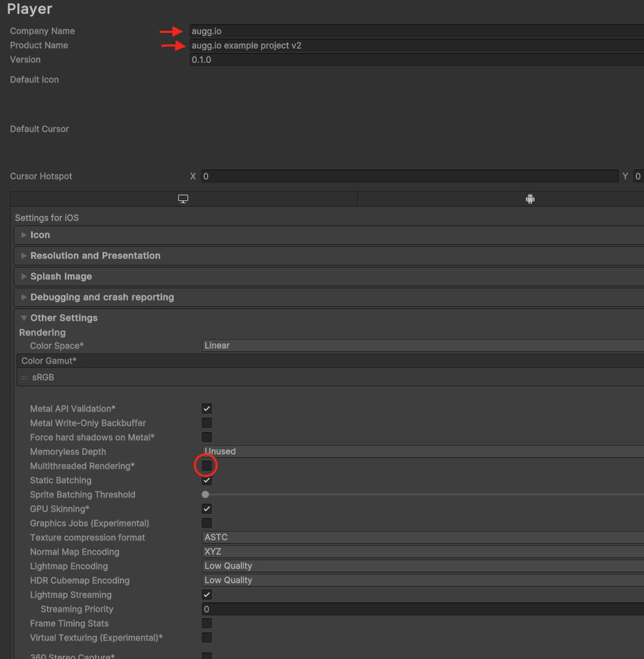Click the Company Name input field
This screenshot has width=644, height=659.
click(415, 31)
